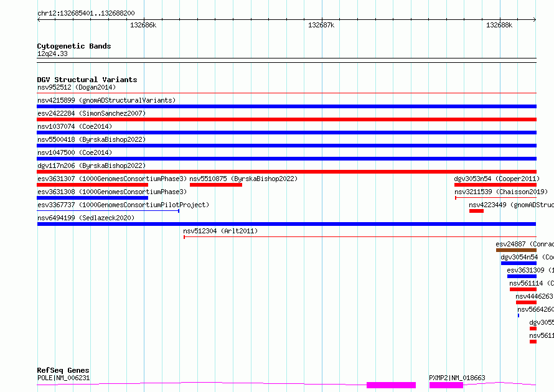
Task: Click the blue bar under esv3631309
Action: pos(522,276)
